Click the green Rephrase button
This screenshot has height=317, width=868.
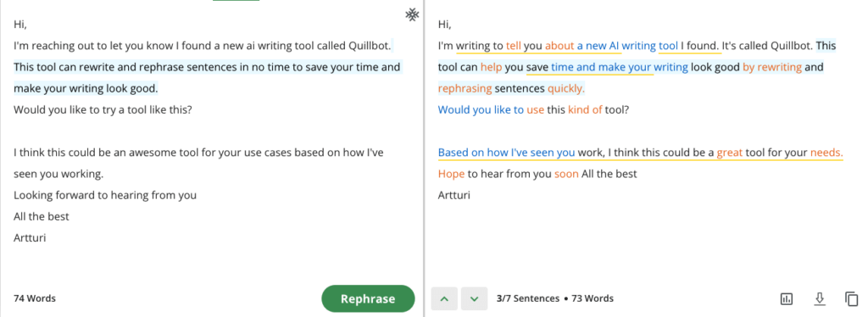pos(368,298)
